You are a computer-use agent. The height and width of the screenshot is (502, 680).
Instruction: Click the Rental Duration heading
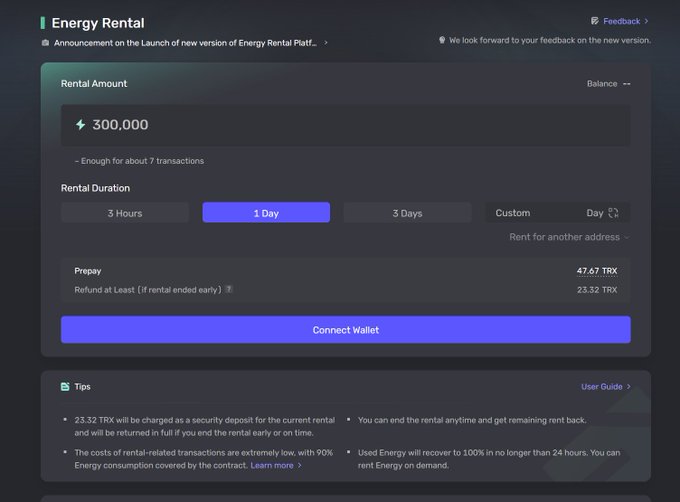click(x=95, y=188)
